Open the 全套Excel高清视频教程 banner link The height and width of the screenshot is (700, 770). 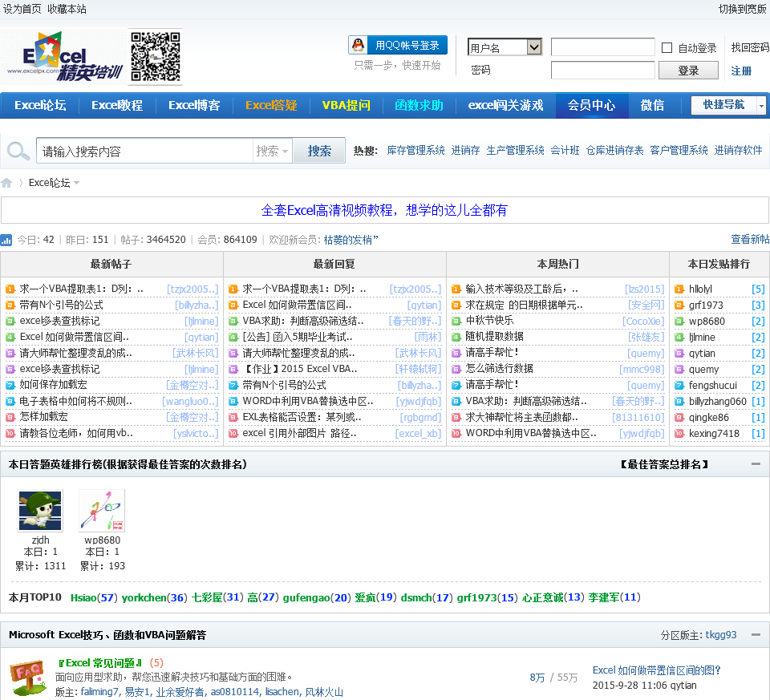click(384, 210)
